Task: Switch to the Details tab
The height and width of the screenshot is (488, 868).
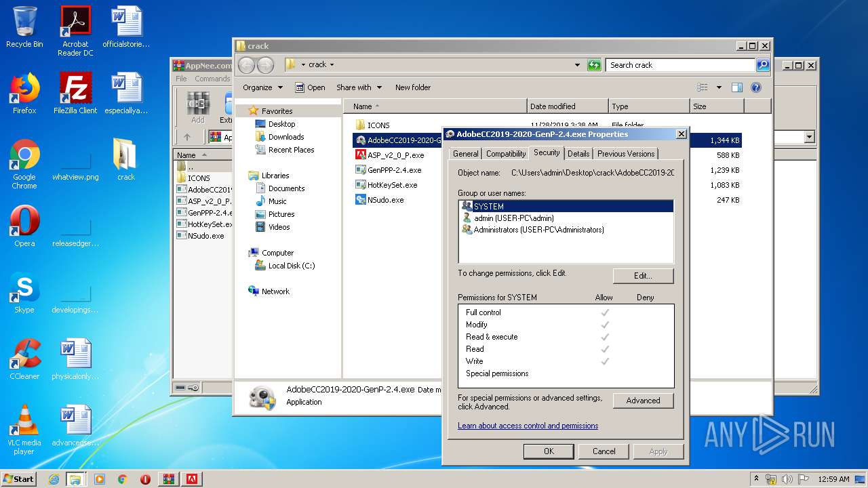Action: [x=578, y=154]
